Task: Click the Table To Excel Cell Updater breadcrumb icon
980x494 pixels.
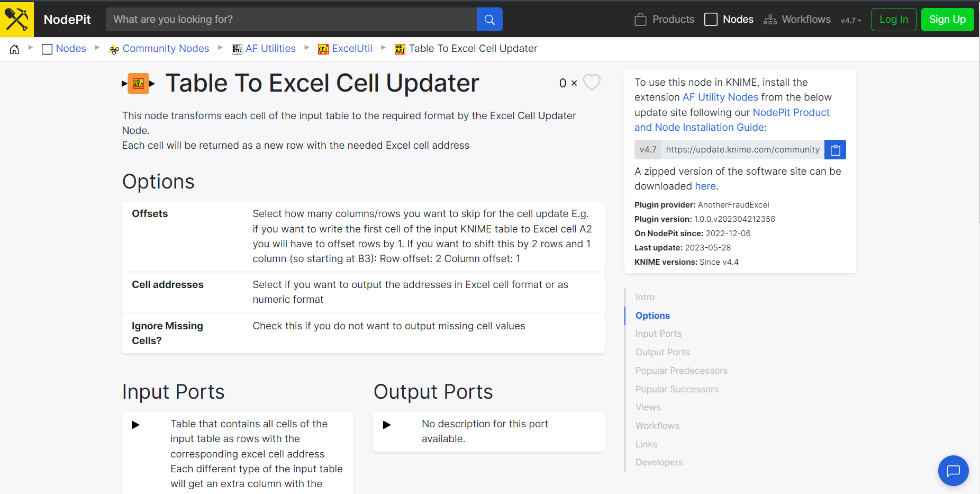Action: click(400, 49)
